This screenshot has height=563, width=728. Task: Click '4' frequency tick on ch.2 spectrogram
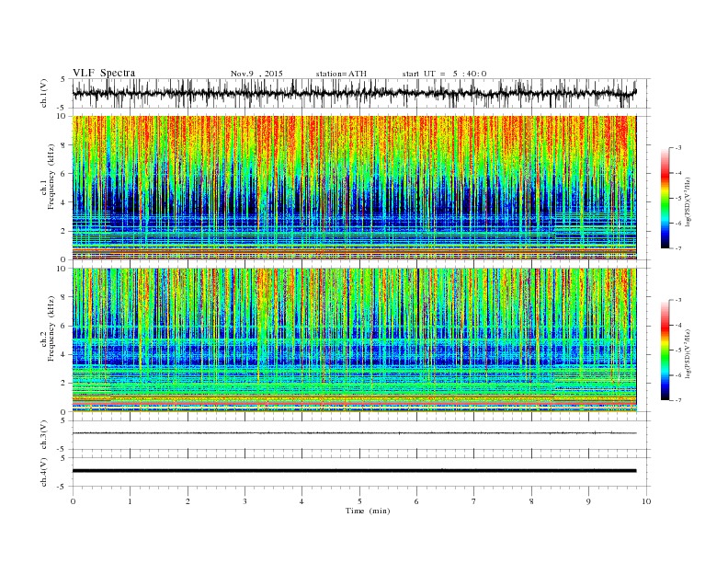click(x=64, y=354)
